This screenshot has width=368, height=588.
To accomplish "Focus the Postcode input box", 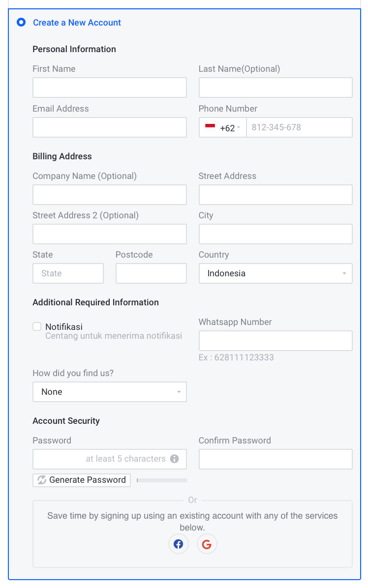I will (x=151, y=273).
